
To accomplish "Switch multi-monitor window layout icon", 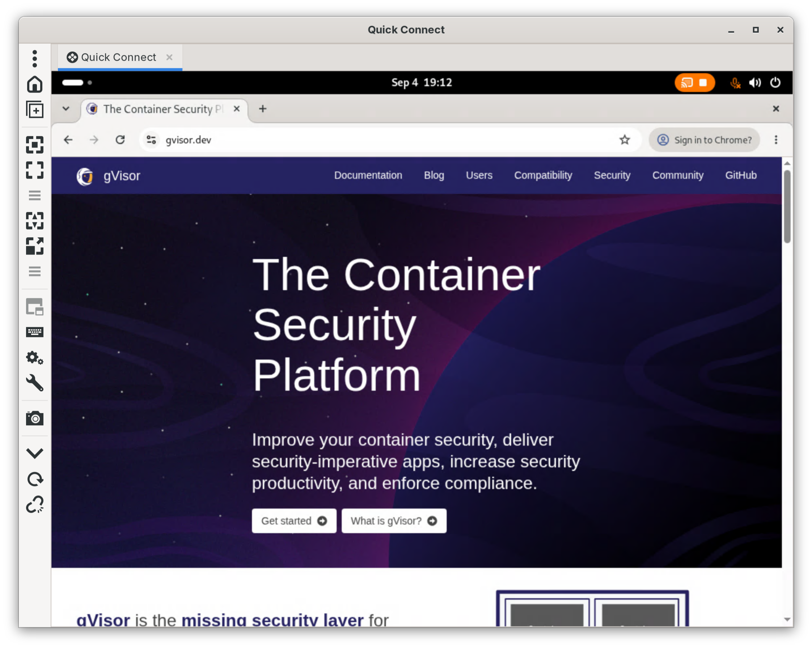I will click(35, 307).
